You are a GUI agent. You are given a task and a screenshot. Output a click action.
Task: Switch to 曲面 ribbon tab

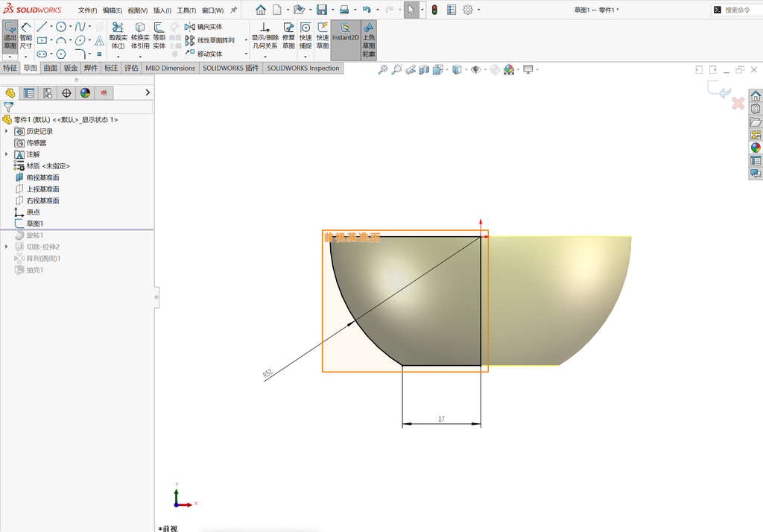pos(51,68)
